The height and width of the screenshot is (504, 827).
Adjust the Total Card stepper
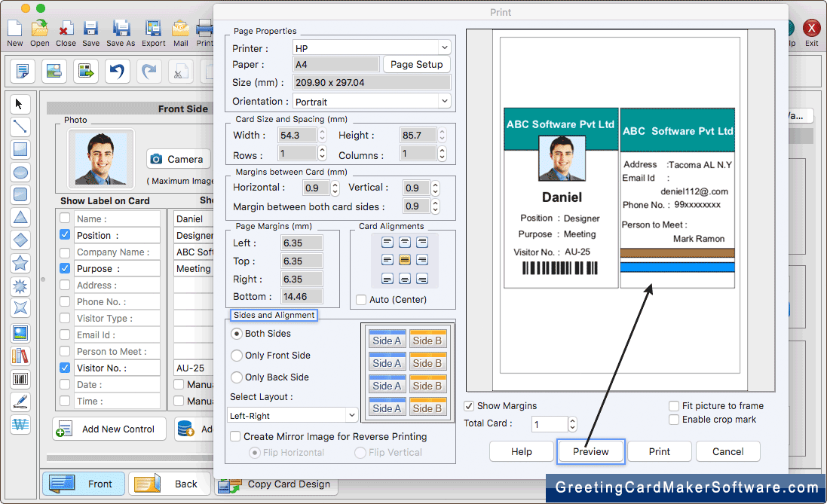(572, 424)
